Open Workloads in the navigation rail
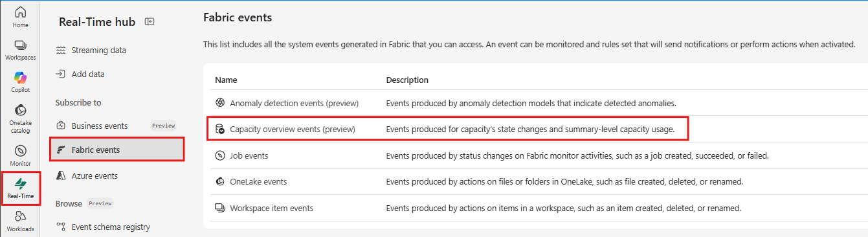The height and width of the screenshot is (237, 868). click(20, 221)
